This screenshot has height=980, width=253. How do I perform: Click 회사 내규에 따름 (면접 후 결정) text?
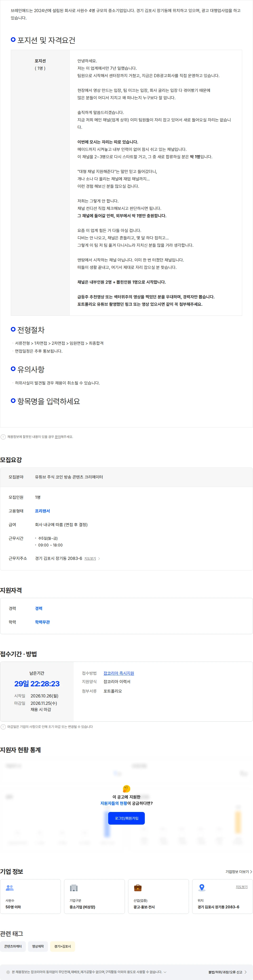pyautogui.click(x=61, y=525)
